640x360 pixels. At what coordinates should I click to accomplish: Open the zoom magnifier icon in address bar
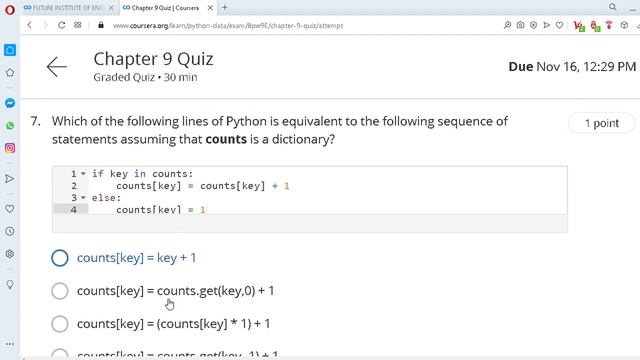click(507, 25)
